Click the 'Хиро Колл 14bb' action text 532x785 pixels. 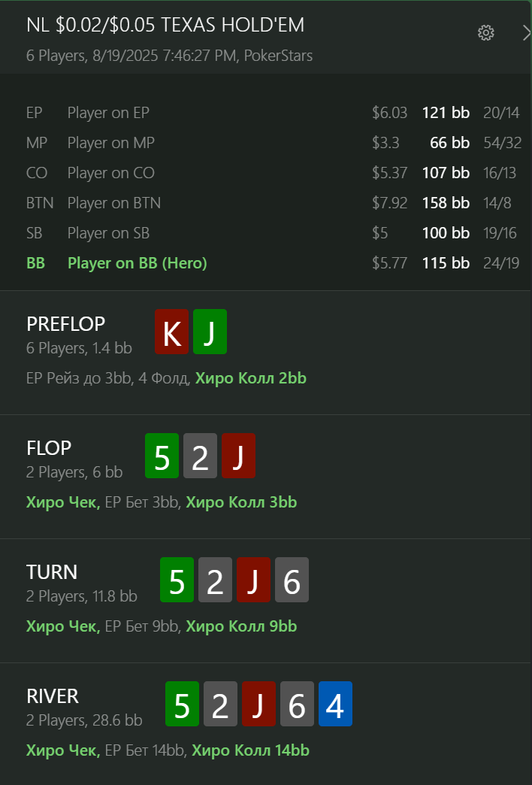(251, 750)
